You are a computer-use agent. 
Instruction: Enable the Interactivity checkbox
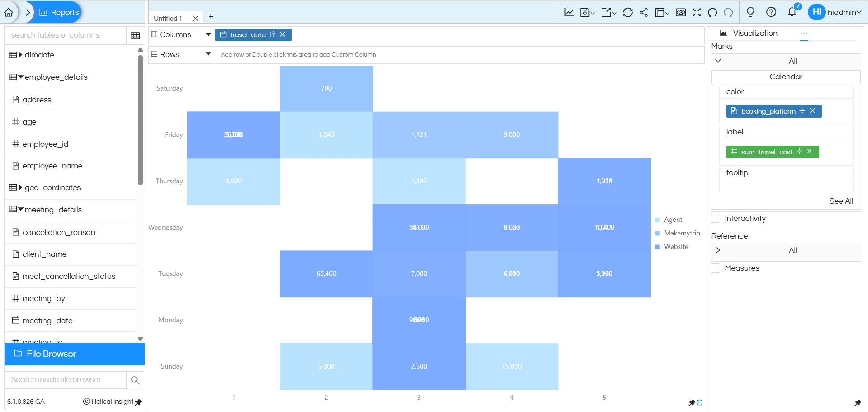pyautogui.click(x=716, y=218)
